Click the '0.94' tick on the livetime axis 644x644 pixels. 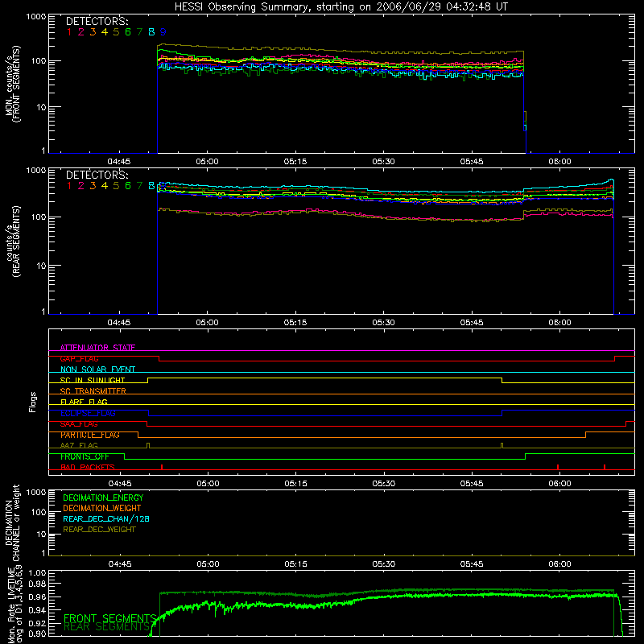(37, 610)
